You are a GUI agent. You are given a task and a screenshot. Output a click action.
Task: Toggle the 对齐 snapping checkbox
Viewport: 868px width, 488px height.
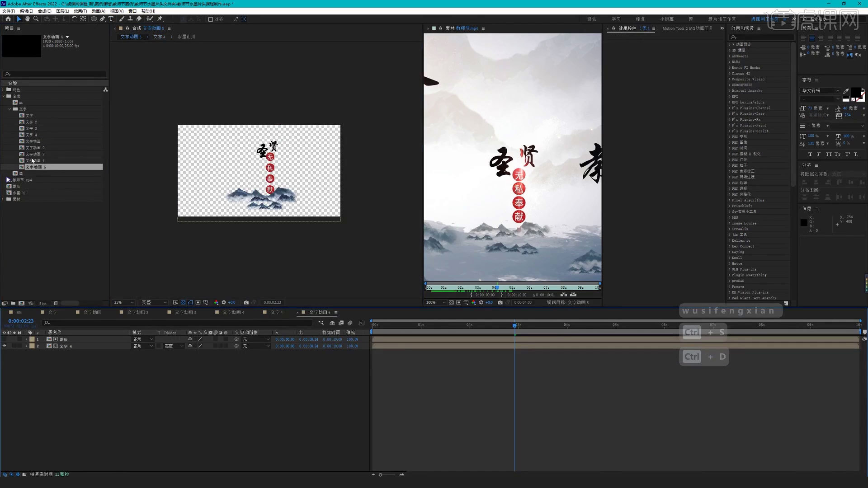tap(211, 19)
